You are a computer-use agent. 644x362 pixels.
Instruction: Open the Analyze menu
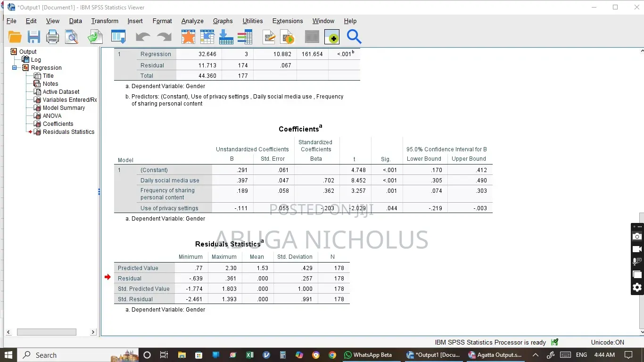coord(192,21)
